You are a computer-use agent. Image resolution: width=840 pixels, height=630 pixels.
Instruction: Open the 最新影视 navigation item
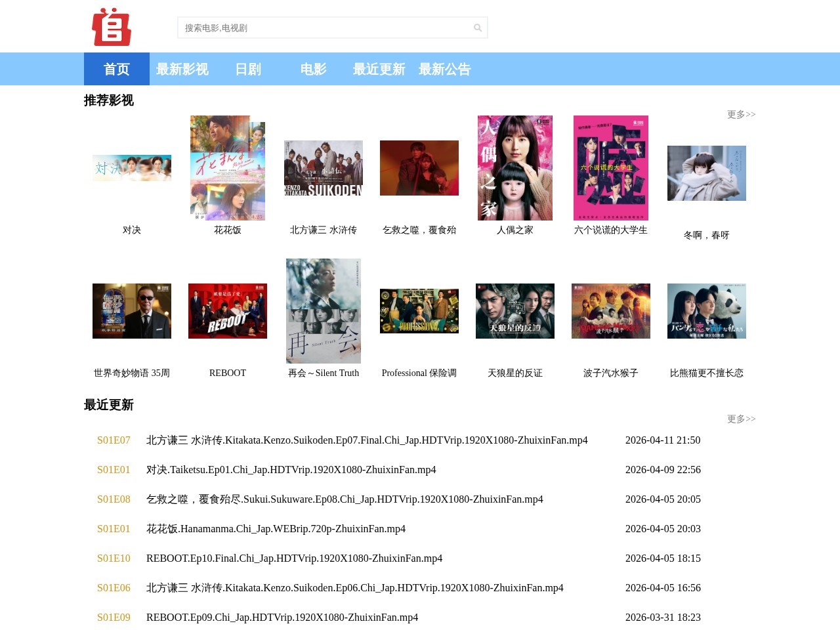point(182,69)
